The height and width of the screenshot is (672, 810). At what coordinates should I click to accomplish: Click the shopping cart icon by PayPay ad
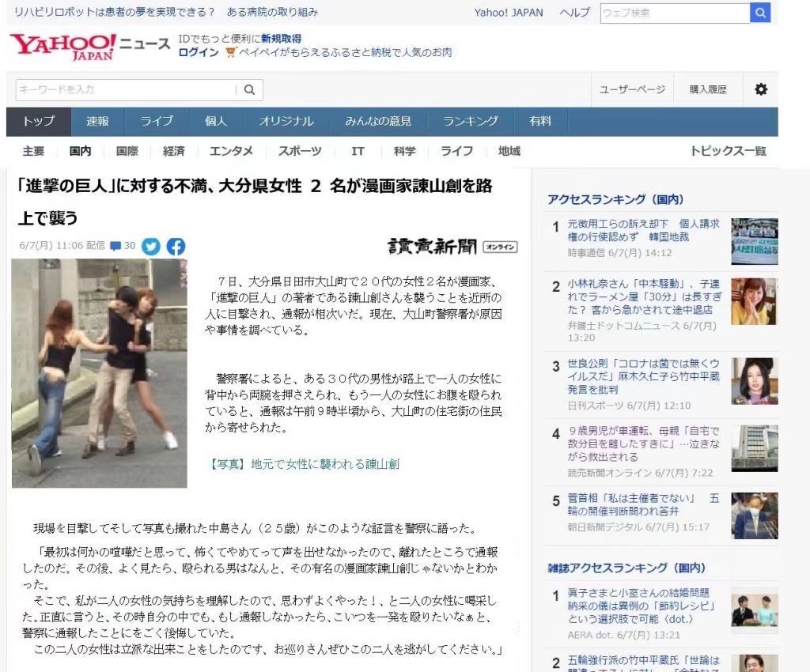pyautogui.click(x=231, y=52)
